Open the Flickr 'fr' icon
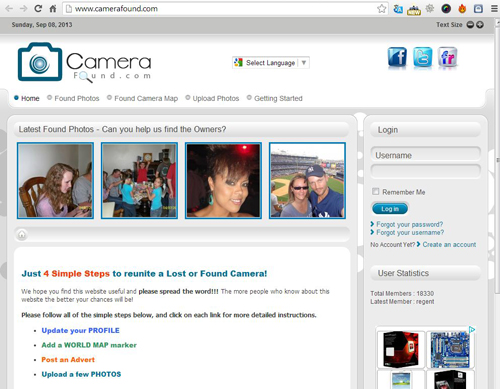The height and width of the screenshot is (389, 500). [x=447, y=57]
